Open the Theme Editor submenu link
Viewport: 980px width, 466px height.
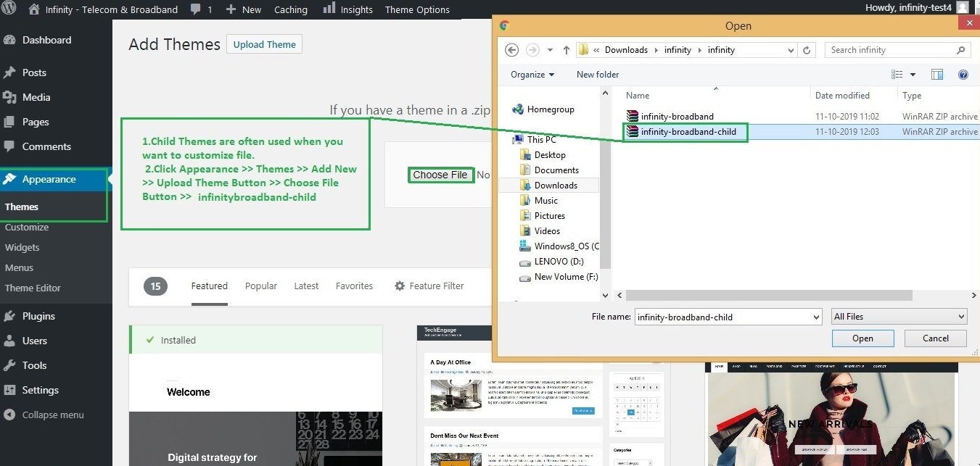coord(33,288)
